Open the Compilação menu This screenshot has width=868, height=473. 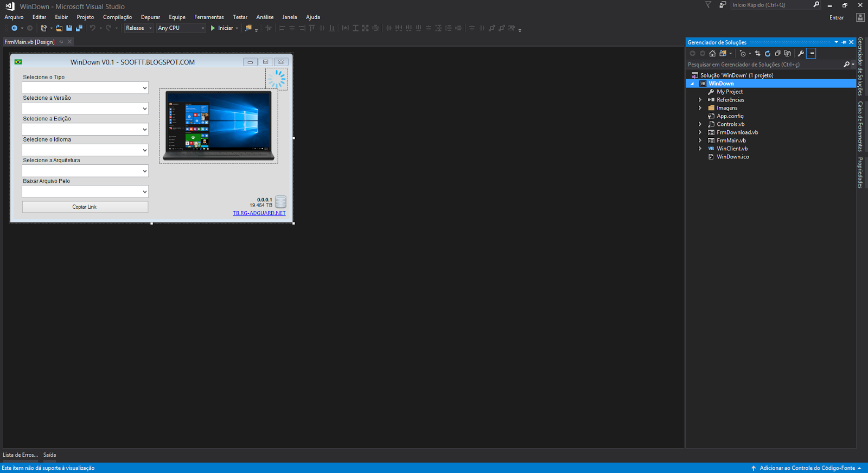(x=117, y=17)
